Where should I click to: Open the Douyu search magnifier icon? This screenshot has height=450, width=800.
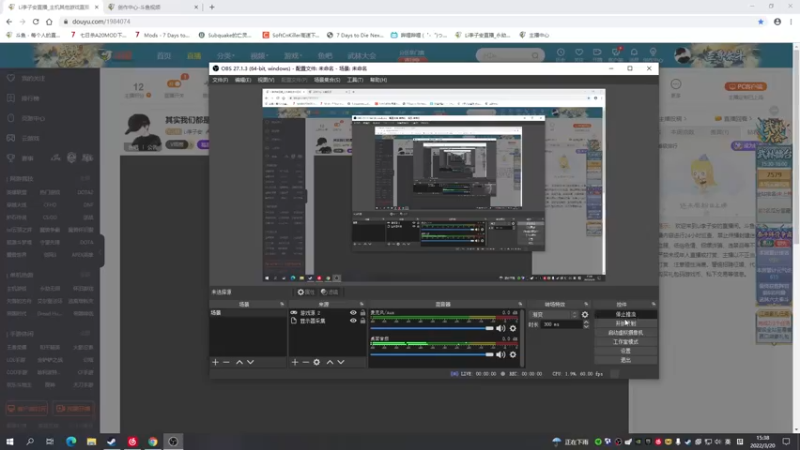pos(535,55)
